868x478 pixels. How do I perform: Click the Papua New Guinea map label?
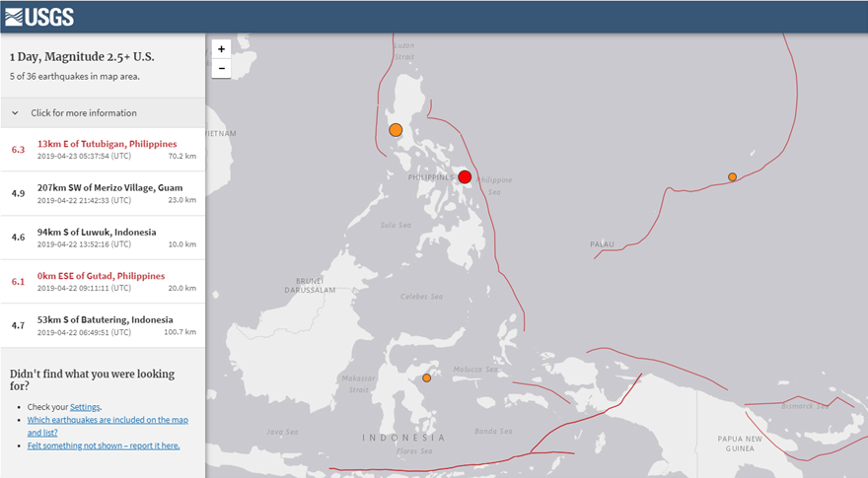[740, 443]
